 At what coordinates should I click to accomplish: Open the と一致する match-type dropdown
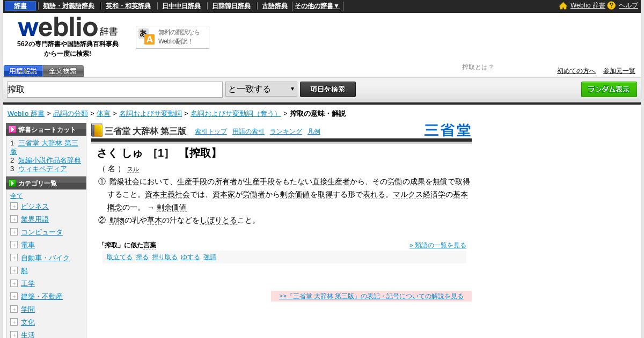tap(261, 89)
